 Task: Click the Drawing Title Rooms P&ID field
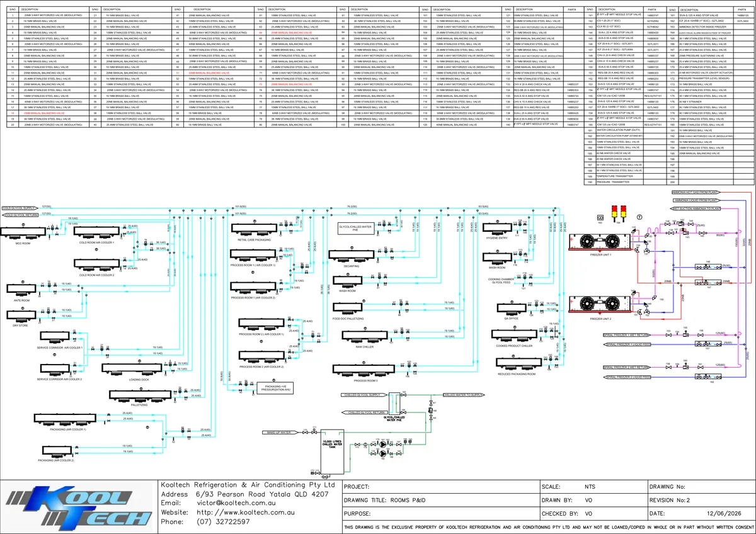(x=440, y=500)
